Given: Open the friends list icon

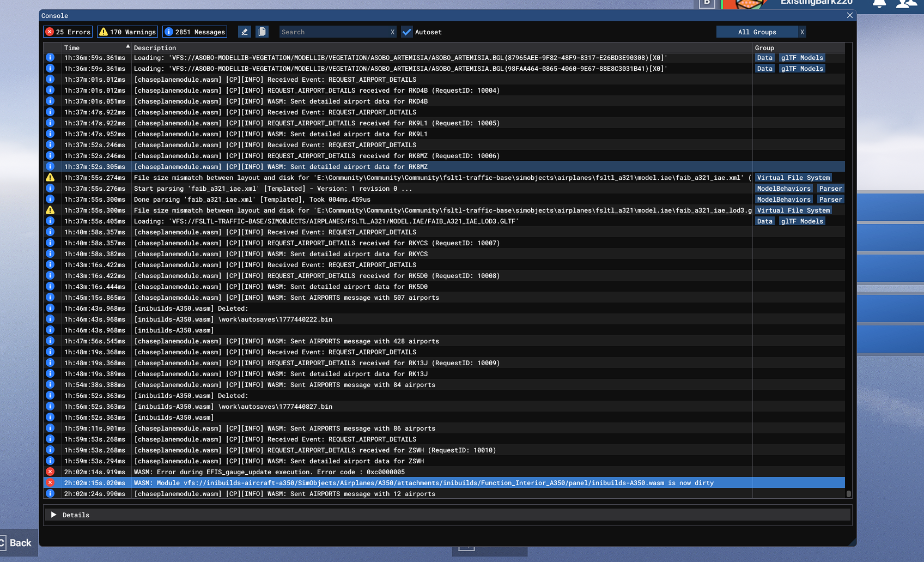Looking at the screenshot, I should coord(906,3).
